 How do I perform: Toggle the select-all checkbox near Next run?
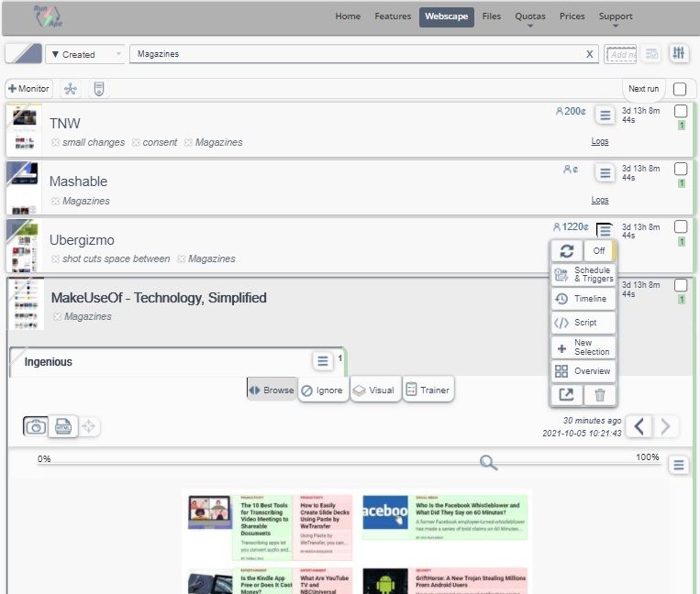point(680,89)
